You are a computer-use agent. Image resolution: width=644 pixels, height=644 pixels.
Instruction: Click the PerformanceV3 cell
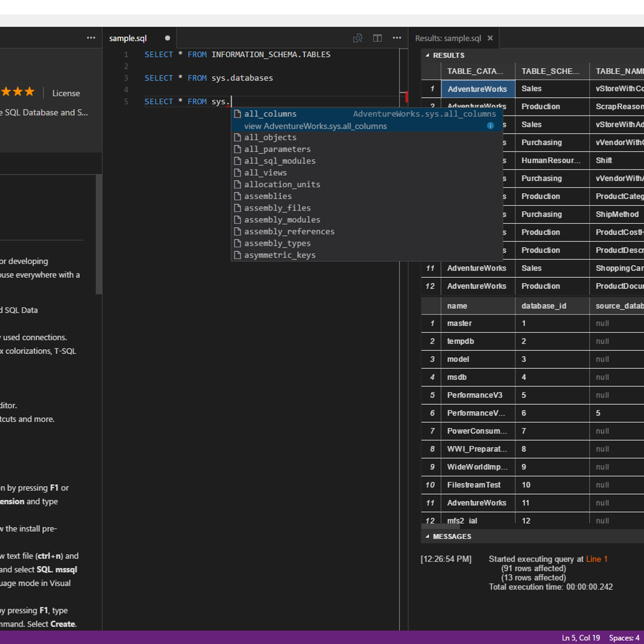[x=478, y=395]
